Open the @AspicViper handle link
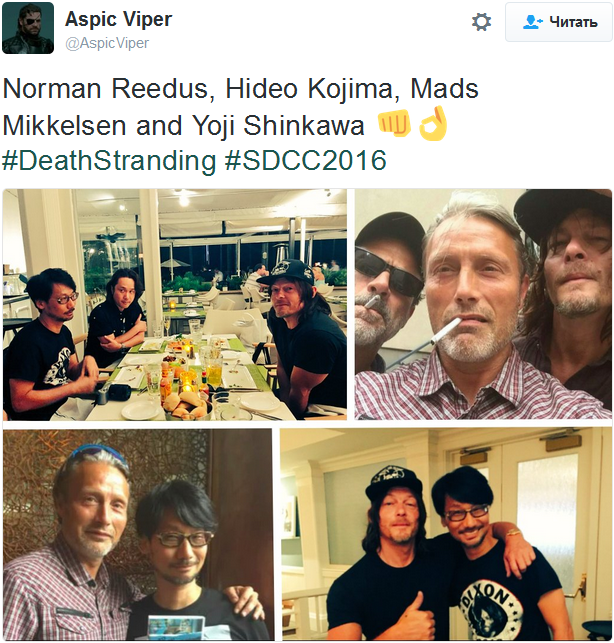Viewport: 614px width, 643px height. (107, 43)
